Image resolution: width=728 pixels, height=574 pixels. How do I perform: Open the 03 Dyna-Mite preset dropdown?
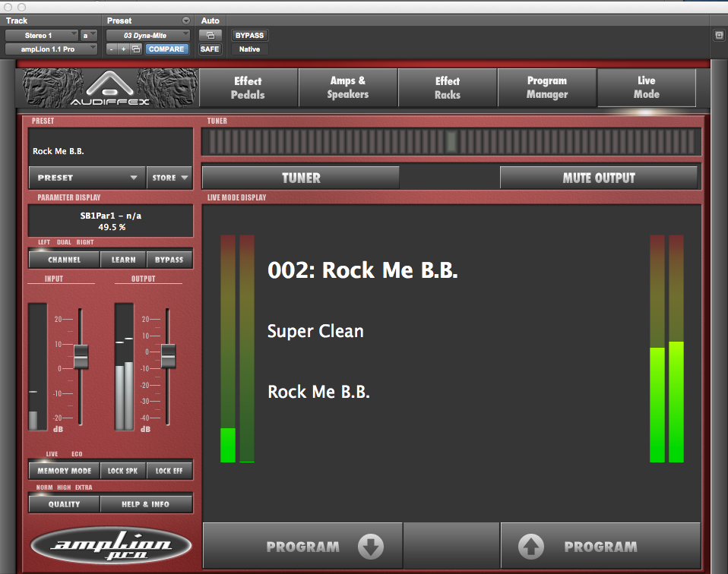click(x=148, y=35)
